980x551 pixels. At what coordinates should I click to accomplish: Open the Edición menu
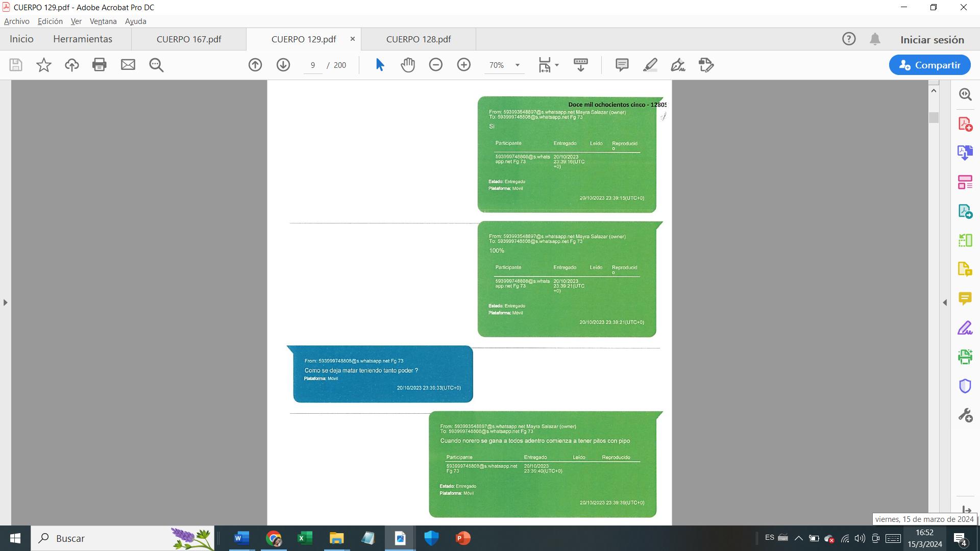click(x=50, y=21)
